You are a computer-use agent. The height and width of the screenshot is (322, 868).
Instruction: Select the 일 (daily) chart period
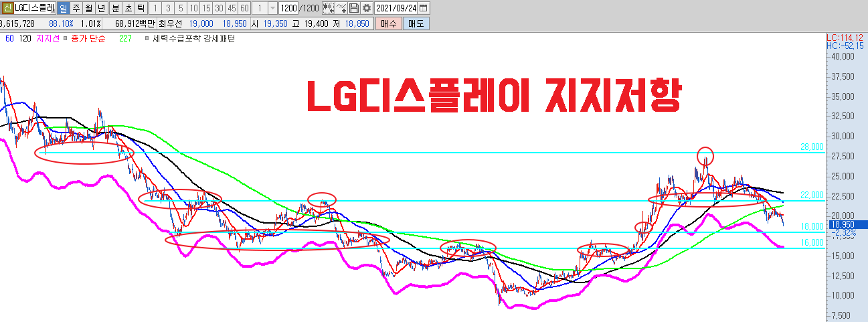click(x=64, y=9)
